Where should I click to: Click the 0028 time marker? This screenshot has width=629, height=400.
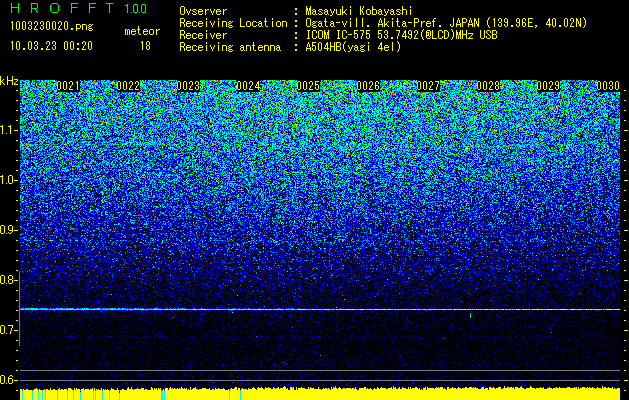[488, 86]
